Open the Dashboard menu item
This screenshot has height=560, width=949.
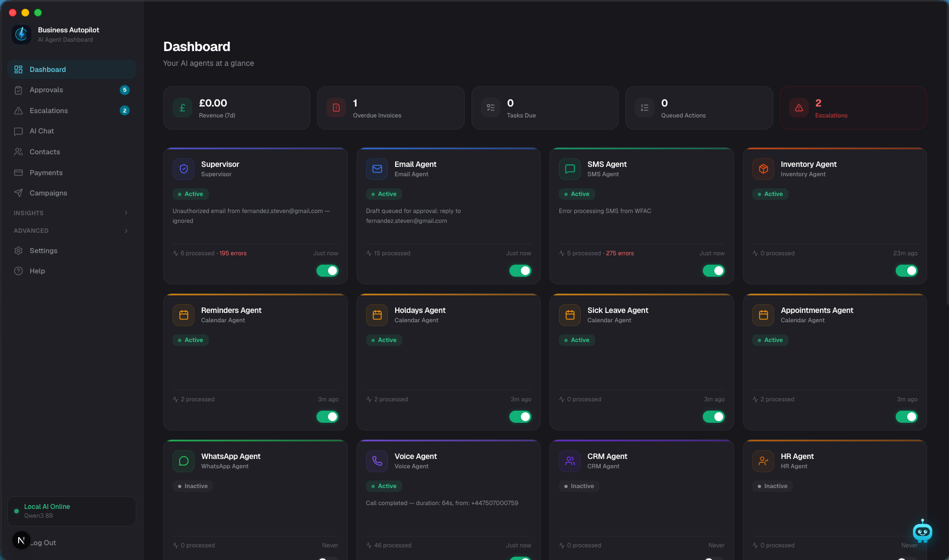pyautogui.click(x=72, y=70)
